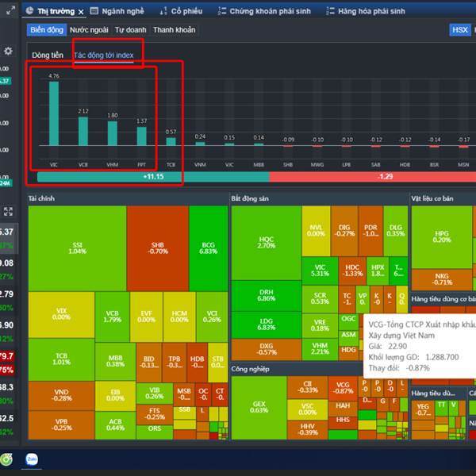Select the VCG -0.87% tile
This screenshot has width=476, height=476.
tap(343, 388)
